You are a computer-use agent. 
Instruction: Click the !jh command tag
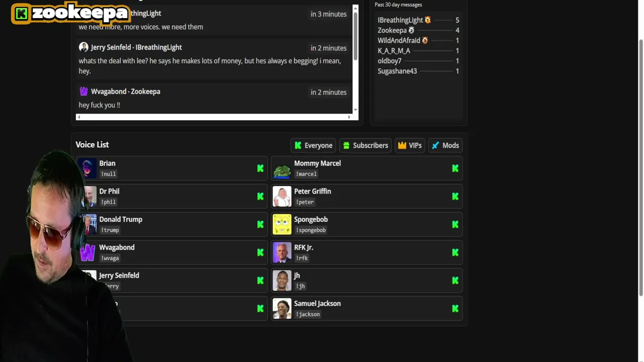click(300, 286)
